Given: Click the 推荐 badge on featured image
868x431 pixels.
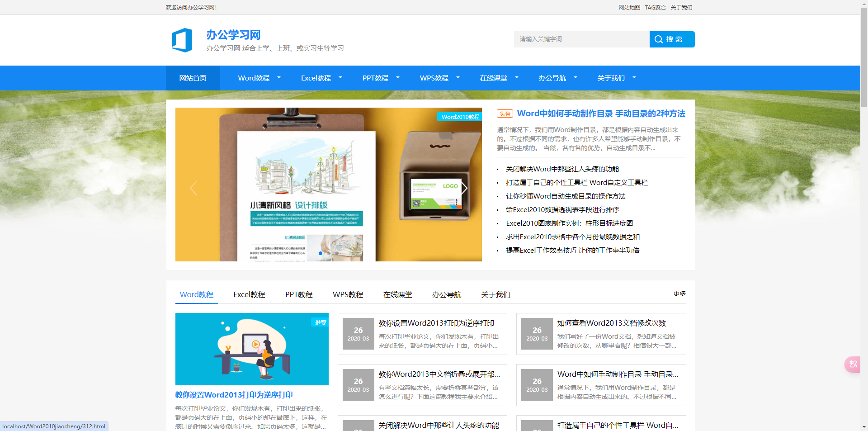Looking at the screenshot, I should click(x=320, y=322).
